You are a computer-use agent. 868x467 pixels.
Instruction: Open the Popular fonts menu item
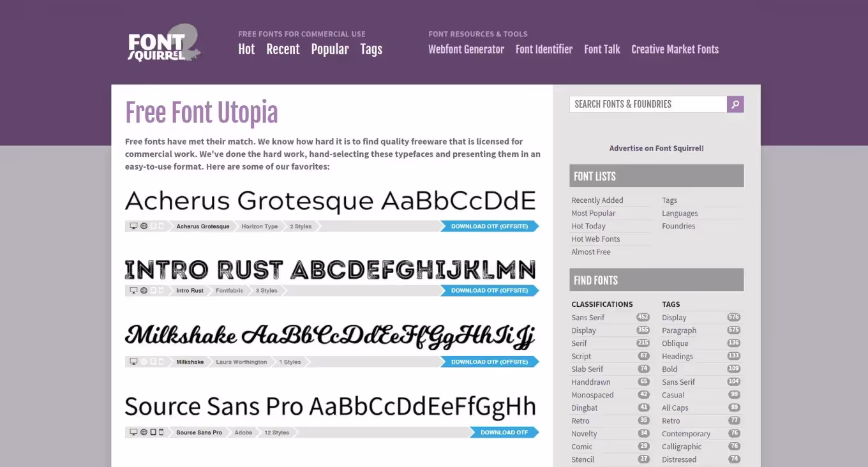tap(329, 49)
